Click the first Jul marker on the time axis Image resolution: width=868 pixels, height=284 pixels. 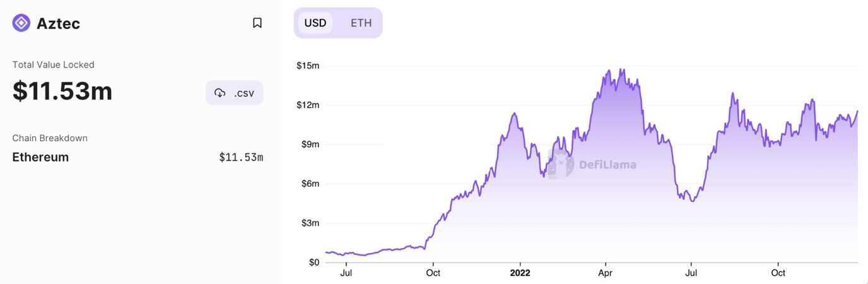click(x=346, y=273)
